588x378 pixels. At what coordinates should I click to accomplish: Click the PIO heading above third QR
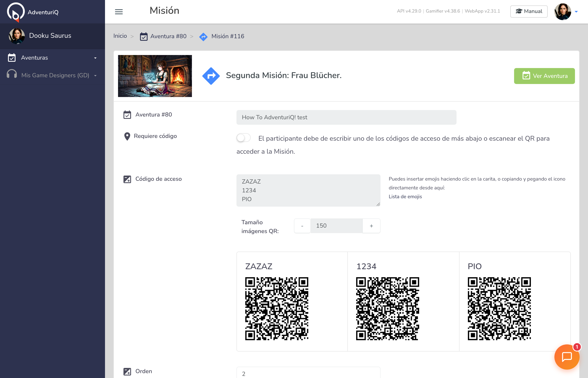(475, 266)
